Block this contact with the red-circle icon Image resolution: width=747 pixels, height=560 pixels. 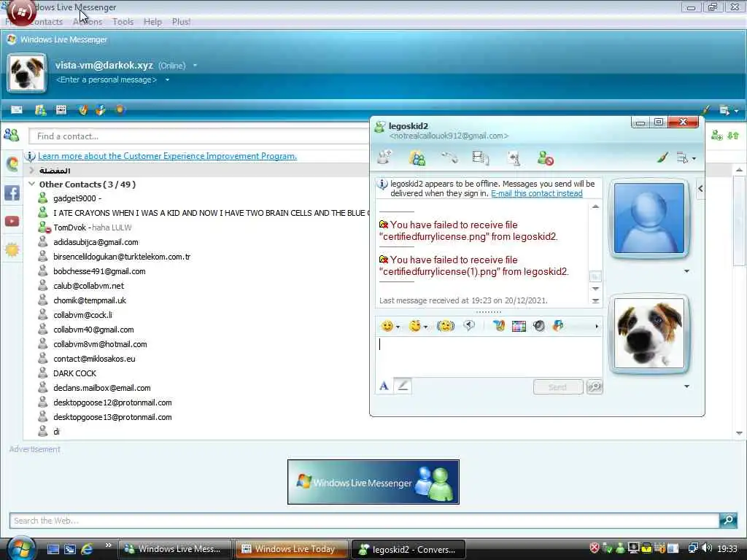click(545, 157)
